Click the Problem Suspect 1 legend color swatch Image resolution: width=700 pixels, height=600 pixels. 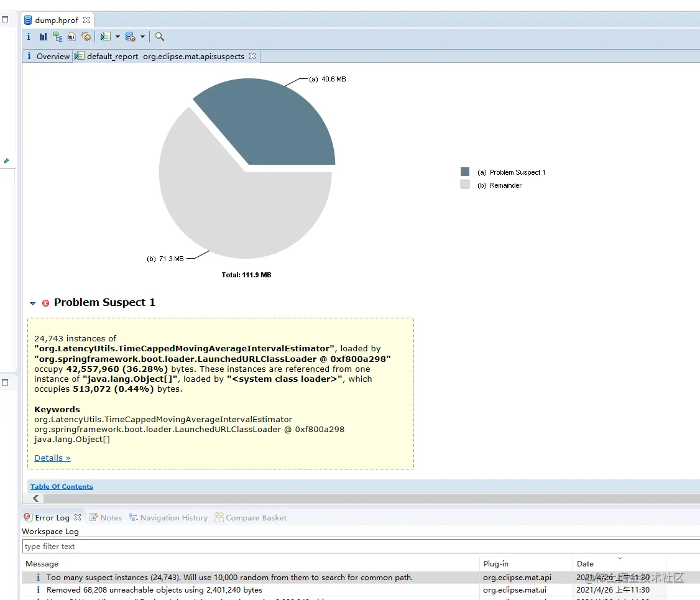tap(465, 172)
